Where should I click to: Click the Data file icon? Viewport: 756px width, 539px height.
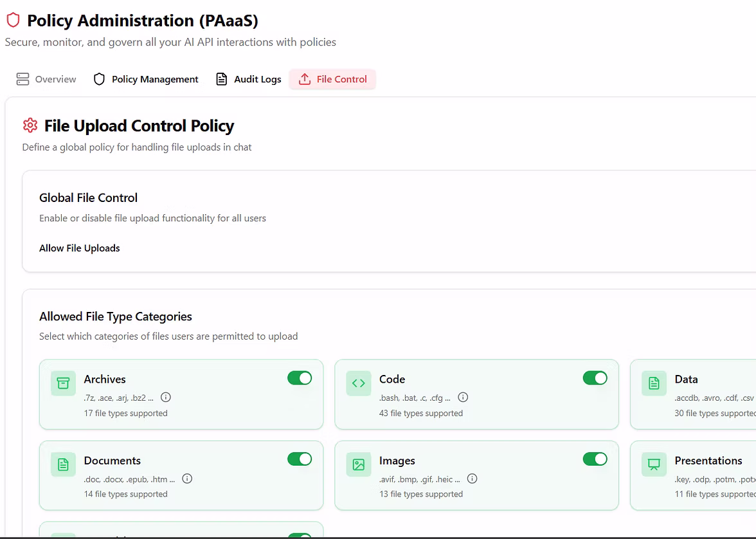[x=654, y=383]
